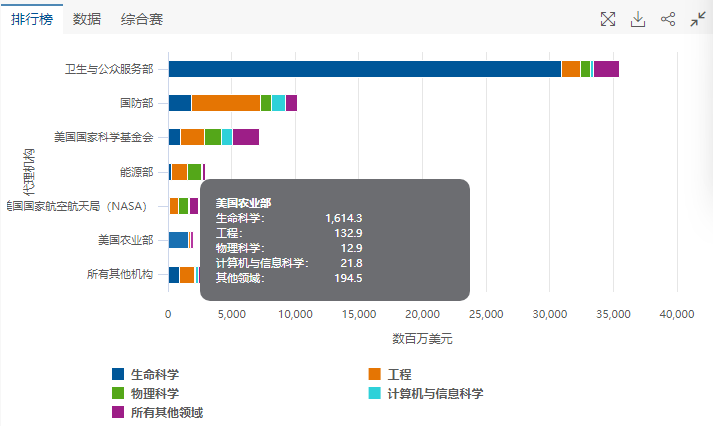Click the 计算机与信息科学 legend label
Viewport: 713px width, 426px height.
tap(435, 393)
